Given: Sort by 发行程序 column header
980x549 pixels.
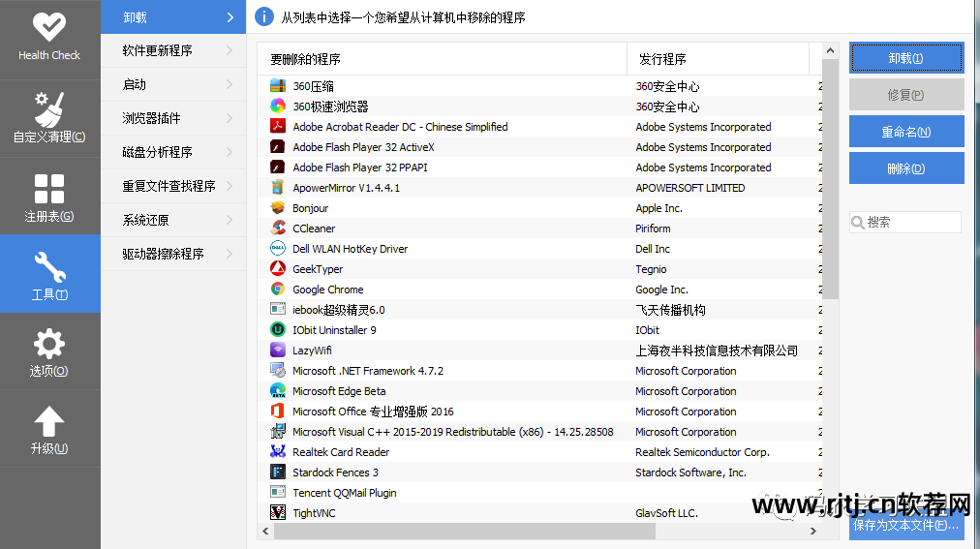Looking at the screenshot, I should [719, 59].
